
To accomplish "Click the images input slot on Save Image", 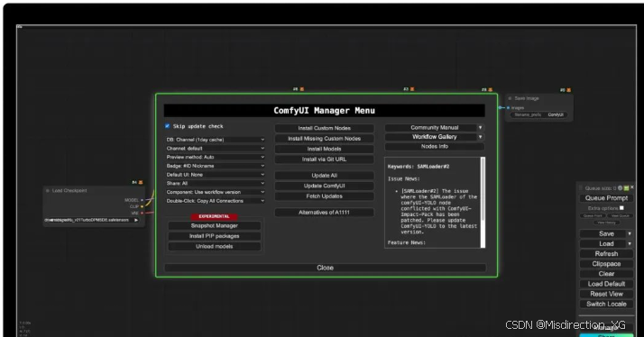I will click(x=508, y=108).
